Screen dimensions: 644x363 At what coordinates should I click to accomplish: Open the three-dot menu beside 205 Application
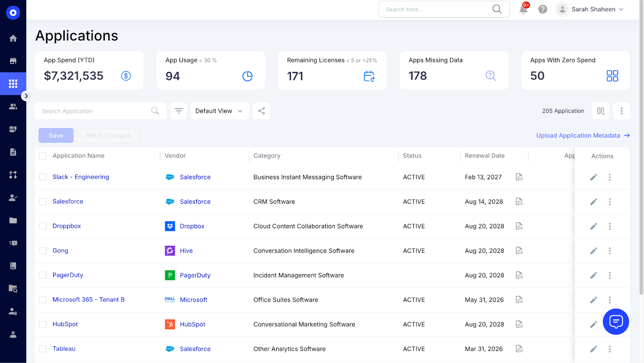pos(621,111)
